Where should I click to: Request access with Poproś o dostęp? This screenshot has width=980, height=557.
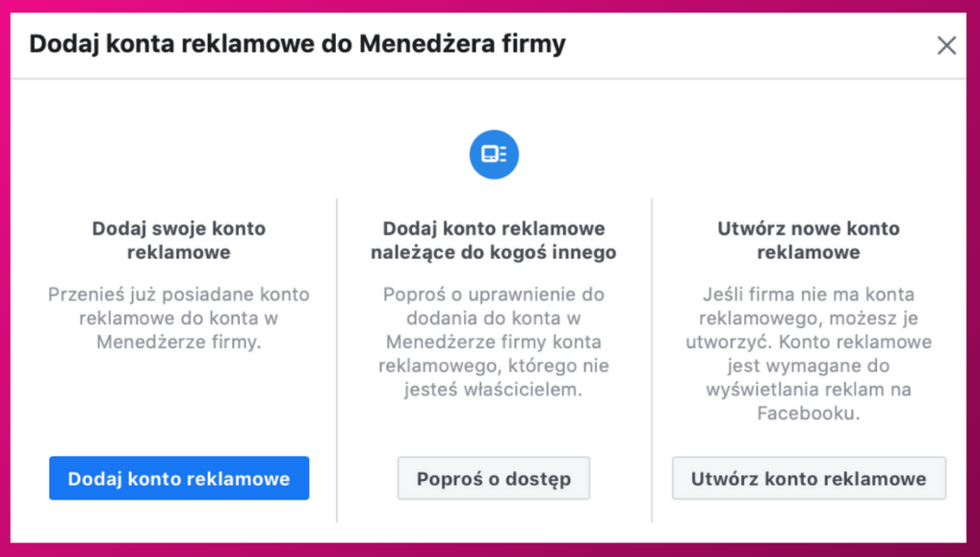click(x=494, y=478)
